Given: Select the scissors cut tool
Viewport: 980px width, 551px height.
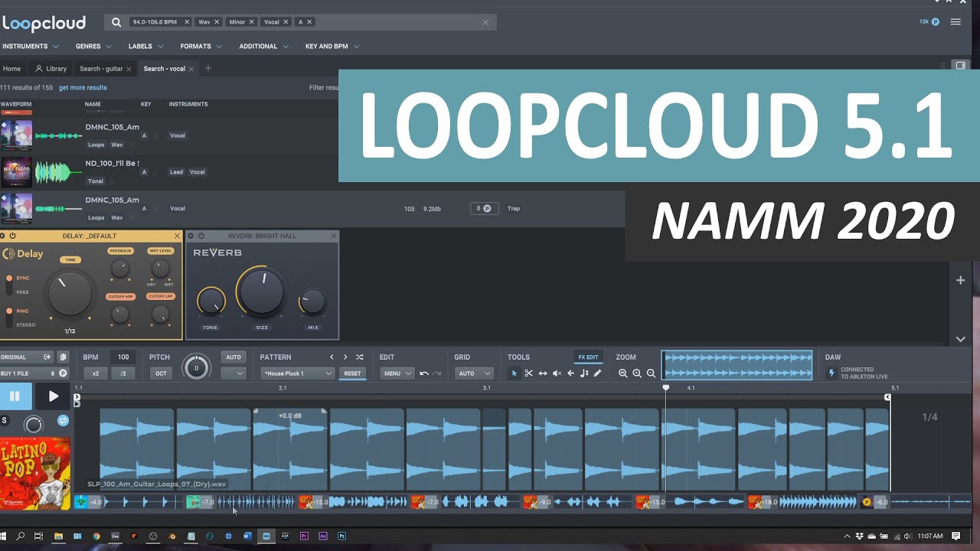Looking at the screenshot, I should (x=528, y=373).
